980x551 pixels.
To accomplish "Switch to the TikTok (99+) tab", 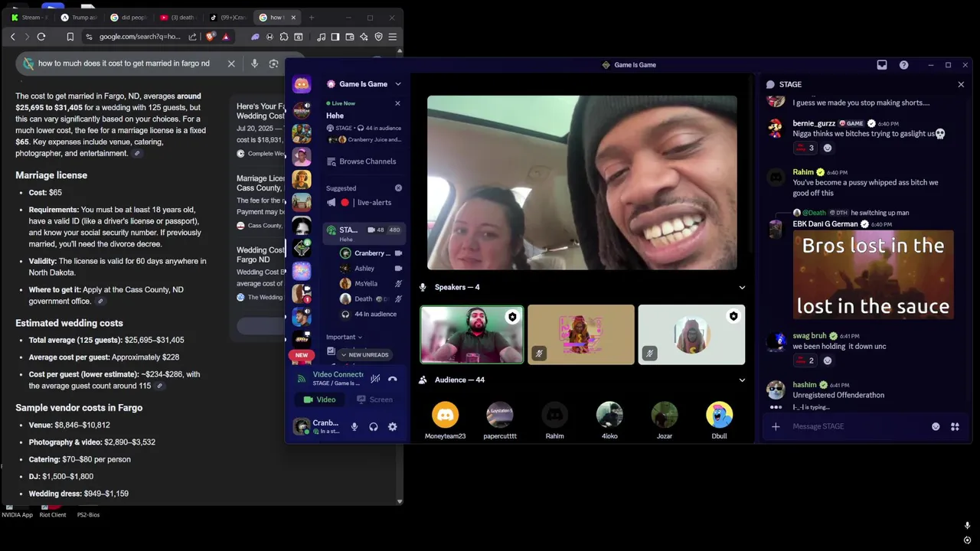I will click(x=228, y=18).
